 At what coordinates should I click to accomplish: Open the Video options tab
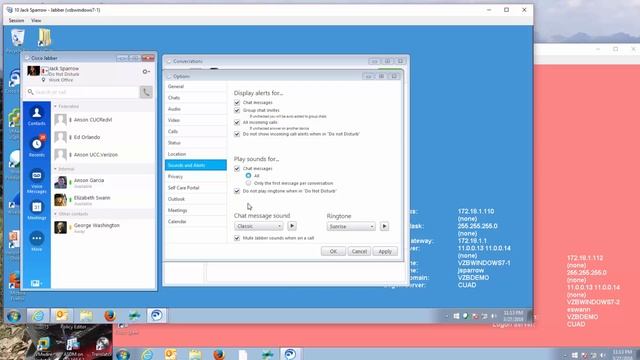click(x=196, y=120)
